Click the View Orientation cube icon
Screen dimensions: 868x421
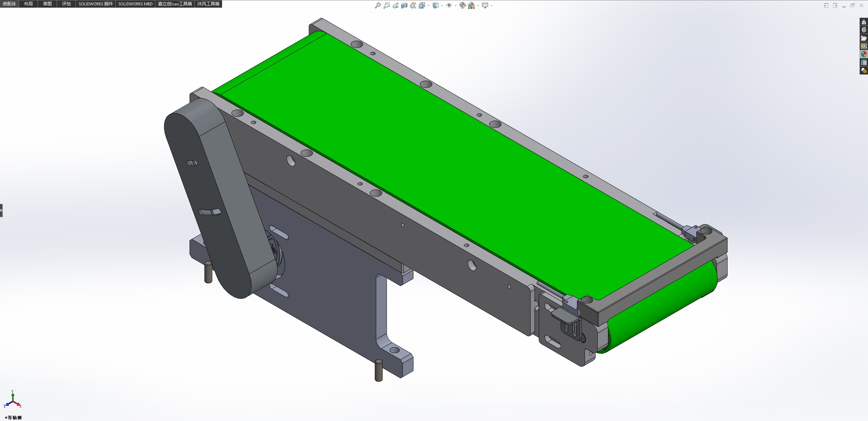pyautogui.click(x=422, y=5)
